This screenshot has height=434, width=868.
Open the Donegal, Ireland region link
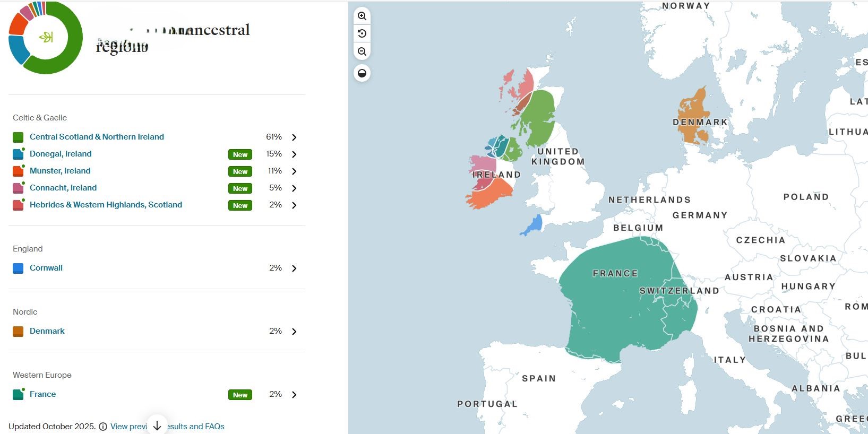click(x=61, y=154)
